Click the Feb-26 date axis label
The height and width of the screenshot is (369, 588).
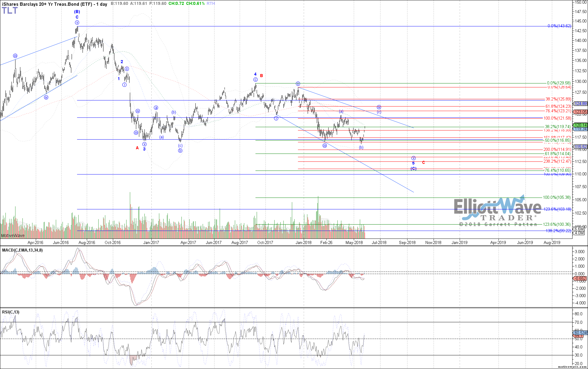(x=326, y=242)
